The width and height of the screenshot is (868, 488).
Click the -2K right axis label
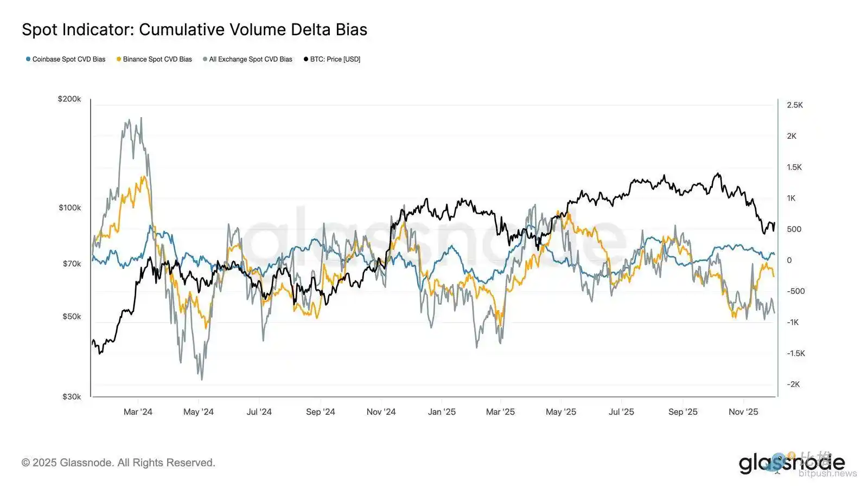click(793, 384)
